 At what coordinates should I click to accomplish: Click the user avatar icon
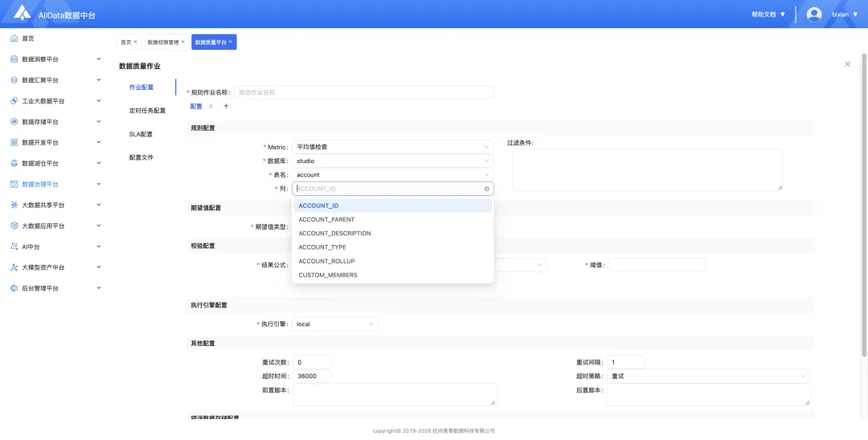[814, 14]
